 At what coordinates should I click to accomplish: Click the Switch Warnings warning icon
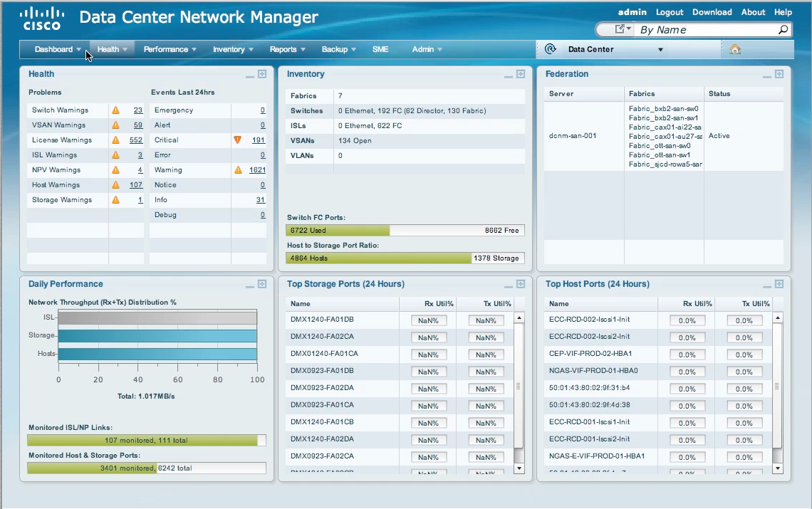point(116,110)
